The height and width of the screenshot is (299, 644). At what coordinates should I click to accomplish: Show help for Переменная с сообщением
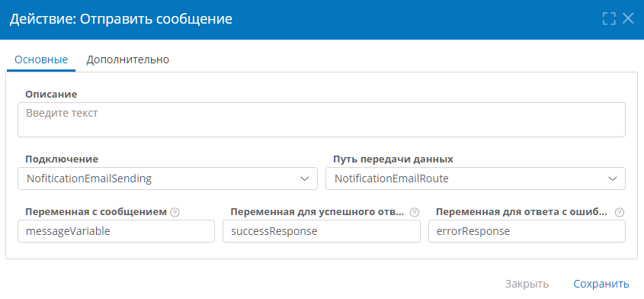click(175, 212)
